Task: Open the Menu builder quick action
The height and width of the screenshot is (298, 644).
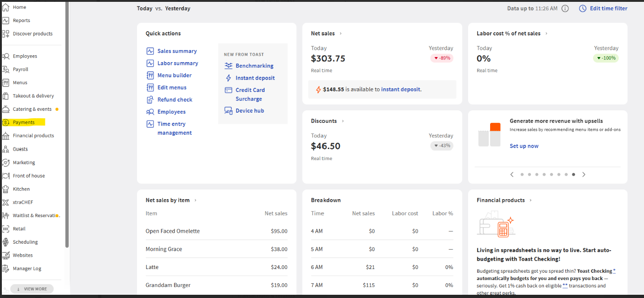Action: coord(175,75)
